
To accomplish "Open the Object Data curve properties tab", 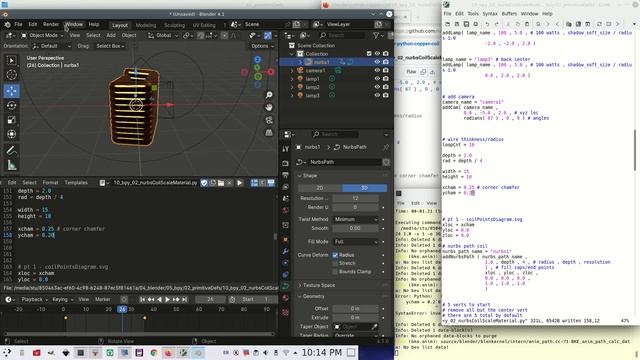I will click(285, 286).
